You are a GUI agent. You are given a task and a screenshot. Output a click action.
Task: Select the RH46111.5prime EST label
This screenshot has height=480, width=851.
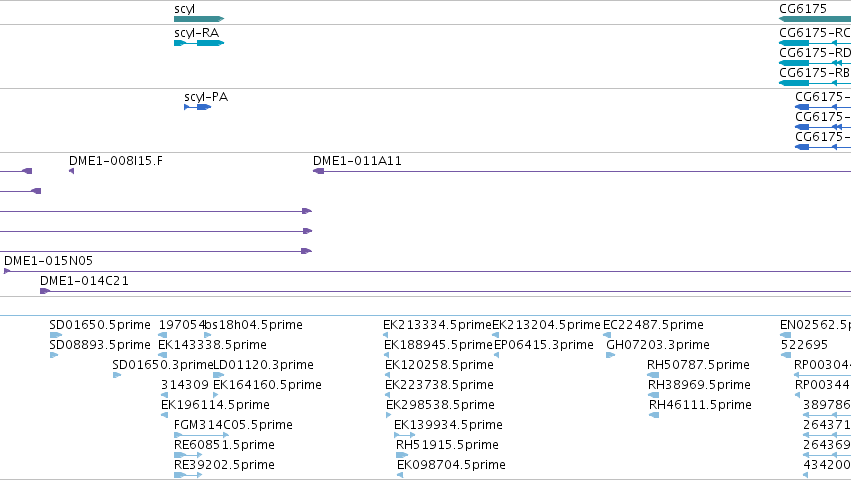pos(700,405)
